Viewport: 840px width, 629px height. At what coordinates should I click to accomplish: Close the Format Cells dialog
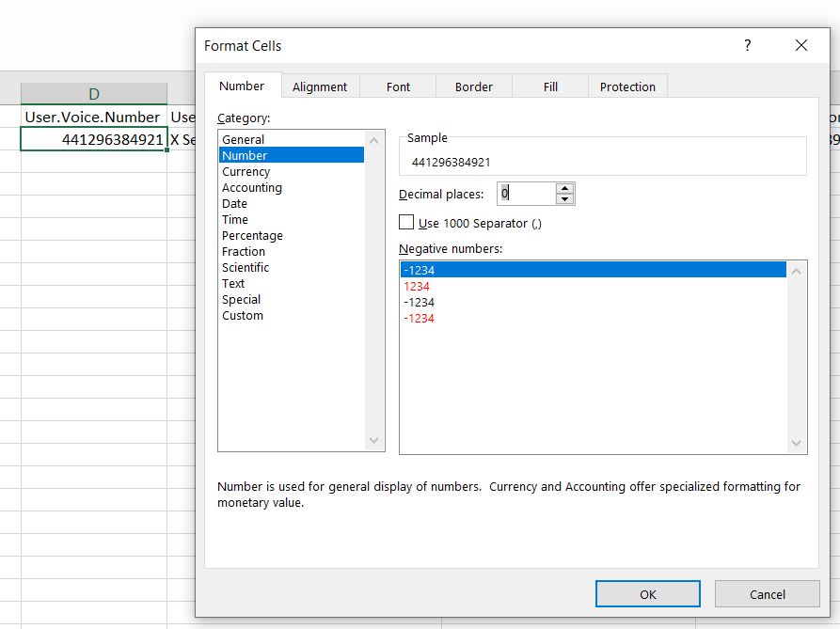(800, 45)
